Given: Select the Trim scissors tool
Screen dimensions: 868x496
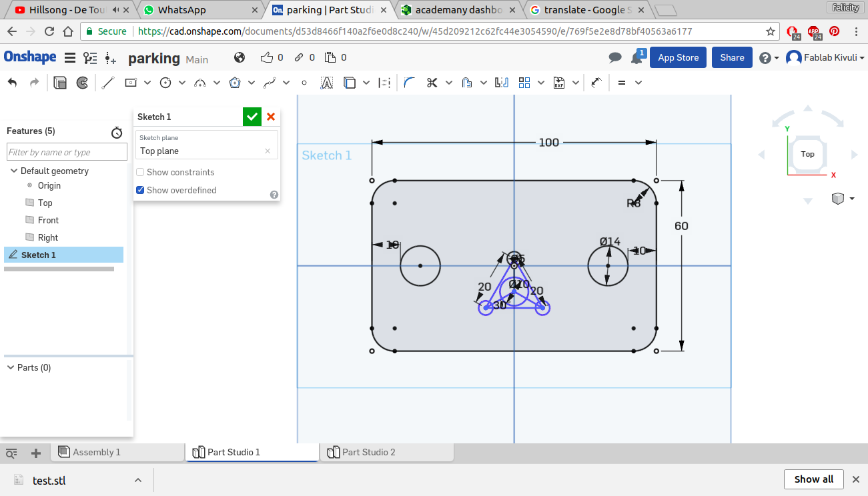Looking at the screenshot, I should coord(432,83).
